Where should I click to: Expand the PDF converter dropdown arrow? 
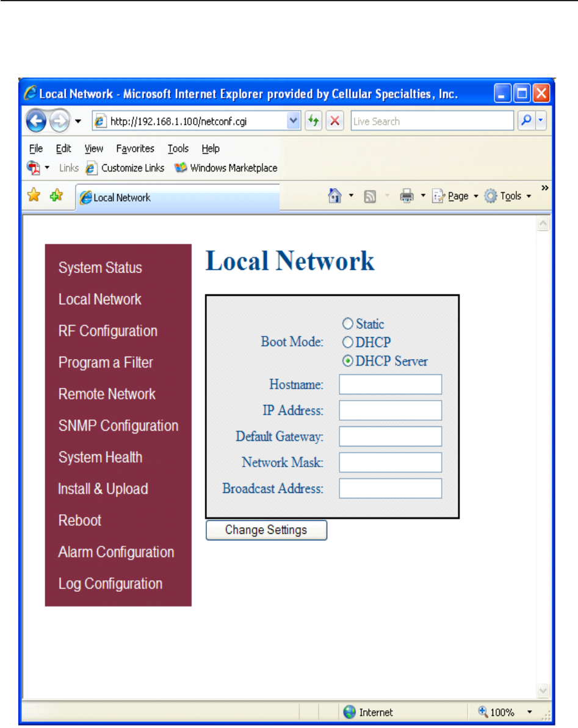click(x=48, y=167)
